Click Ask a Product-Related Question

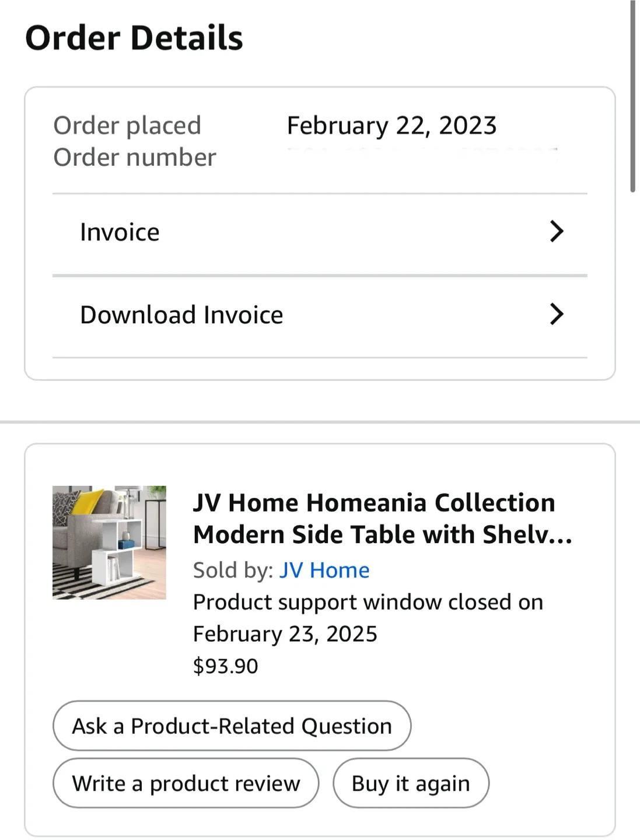pyautogui.click(x=232, y=726)
